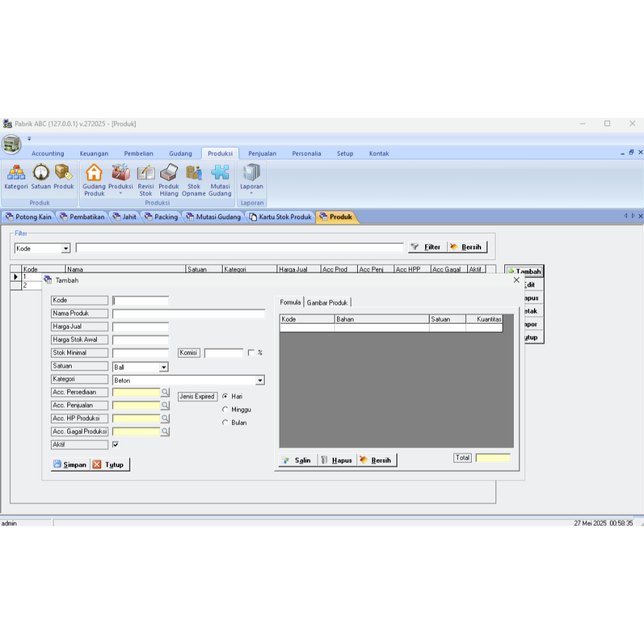
Task: Switch to the Gambar Produk tab
Action: [x=327, y=302]
